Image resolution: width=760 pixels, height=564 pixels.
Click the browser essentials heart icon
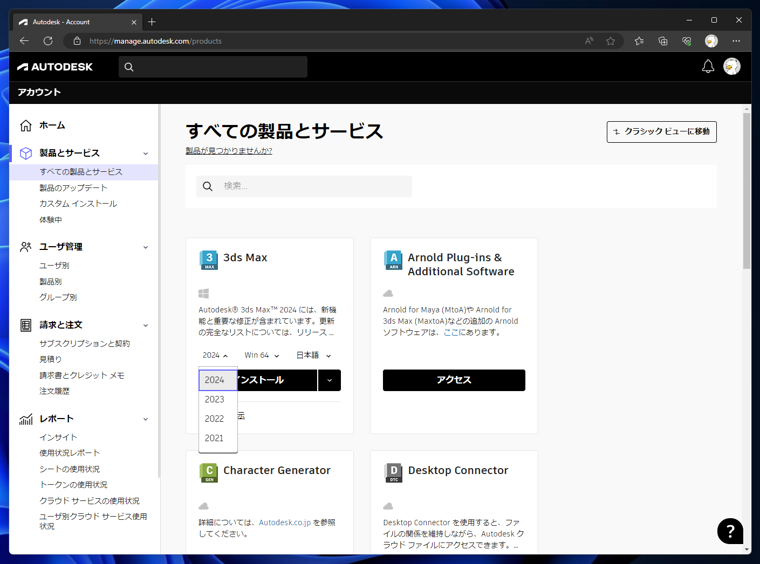[686, 41]
